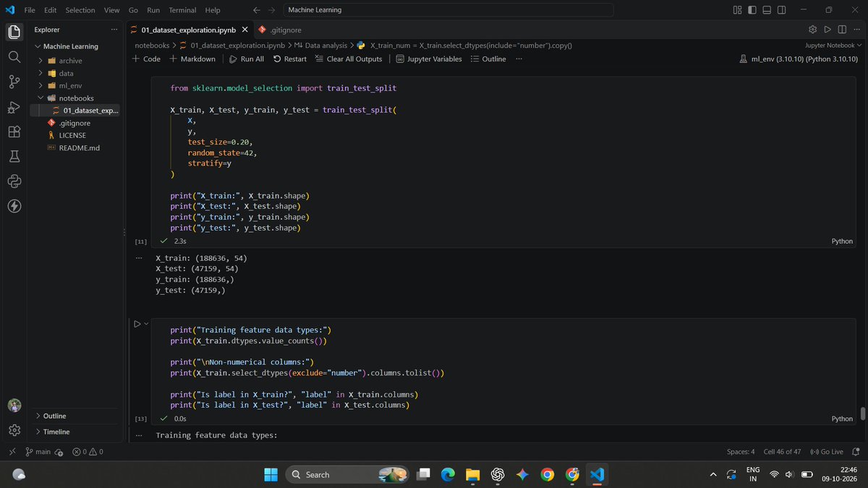Toggle the primary side bar
868x488 pixels.
pyautogui.click(x=752, y=10)
